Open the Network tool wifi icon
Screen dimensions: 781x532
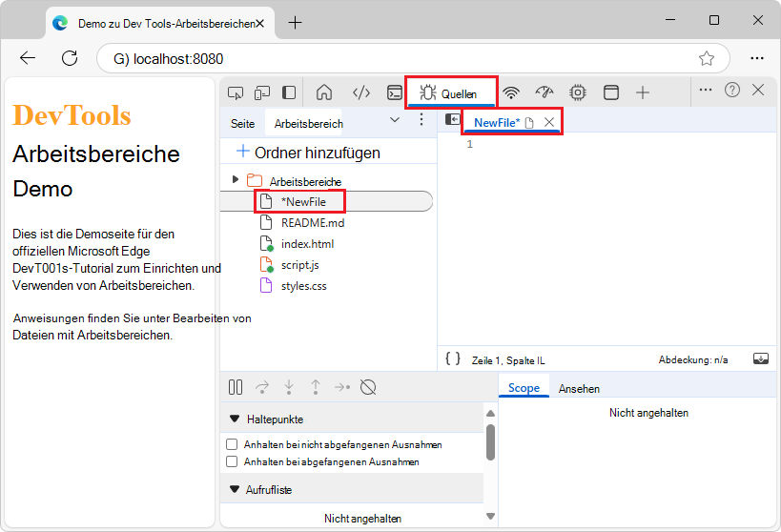click(x=511, y=92)
